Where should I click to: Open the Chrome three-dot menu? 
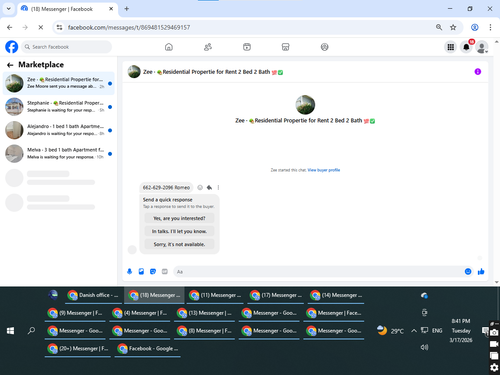tap(490, 27)
